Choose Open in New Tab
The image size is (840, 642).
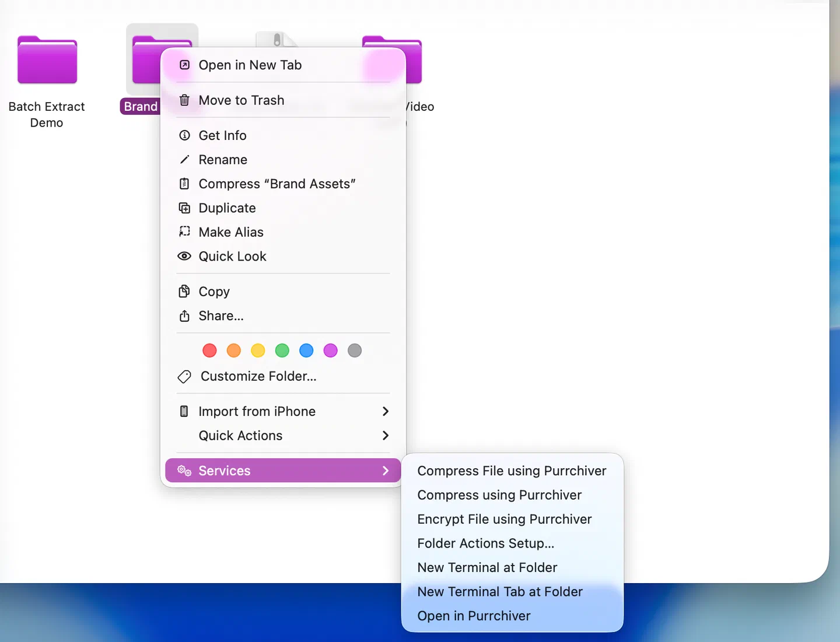pos(283,65)
